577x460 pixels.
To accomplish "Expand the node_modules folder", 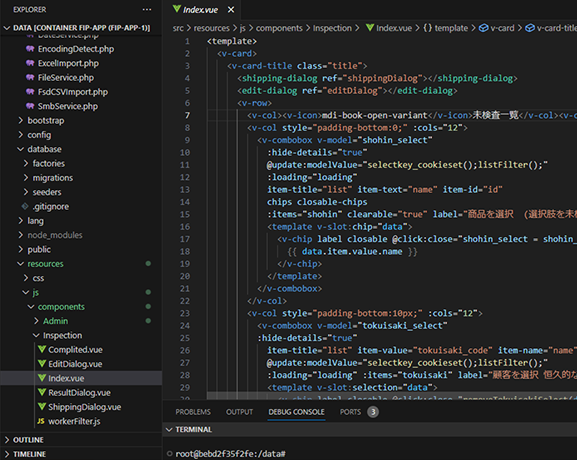I will (21, 235).
